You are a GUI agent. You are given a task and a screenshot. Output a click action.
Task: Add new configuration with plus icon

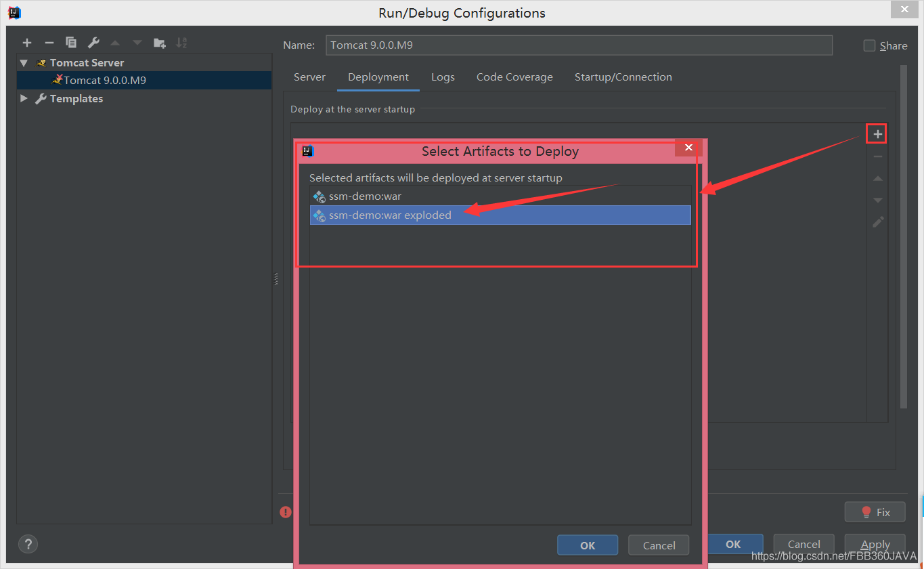click(27, 43)
